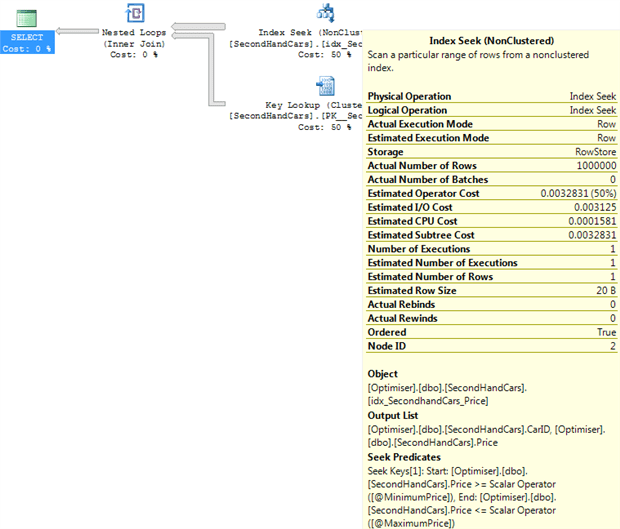
Task: Select the 'SELECT Cost: 0 %' label
Action: pyautogui.click(x=27, y=43)
